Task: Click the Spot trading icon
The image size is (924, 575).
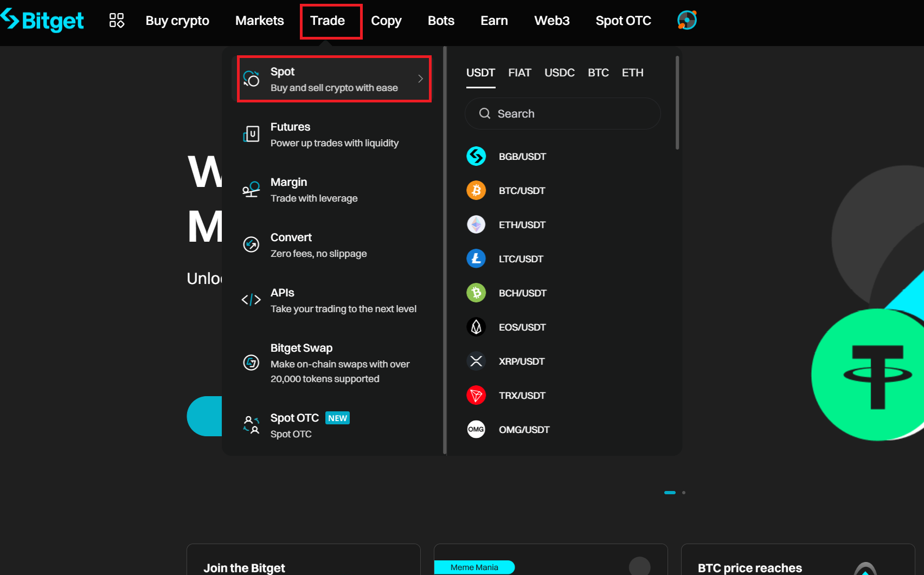Action: tap(251, 79)
